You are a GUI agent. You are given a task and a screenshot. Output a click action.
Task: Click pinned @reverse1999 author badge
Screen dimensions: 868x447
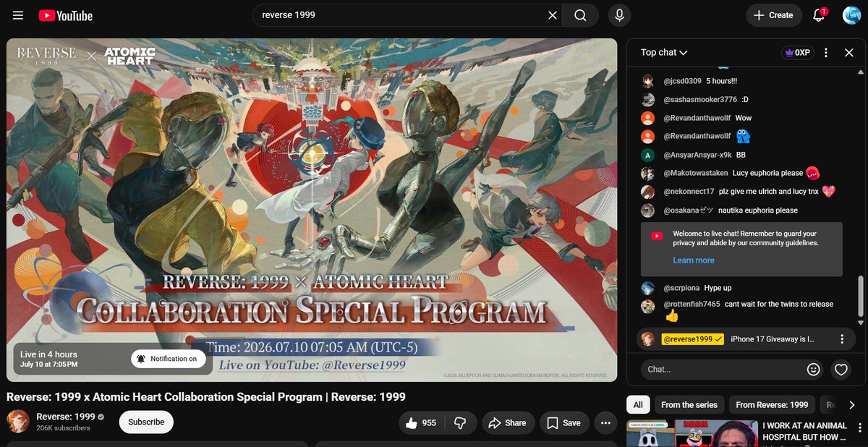tap(693, 339)
